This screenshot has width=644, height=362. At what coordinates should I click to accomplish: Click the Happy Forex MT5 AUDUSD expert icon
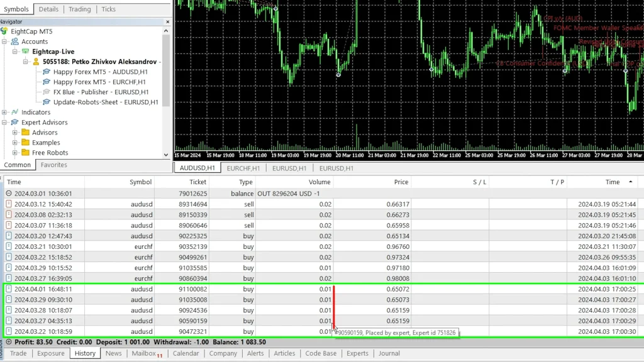pos(47,72)
